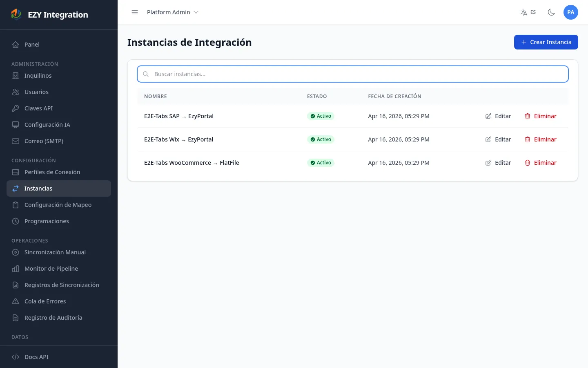The height and width of the screenshot is (368, 588).
Task: Navigate to Perfiles de Conexión
Action: [x=59, y=172]
